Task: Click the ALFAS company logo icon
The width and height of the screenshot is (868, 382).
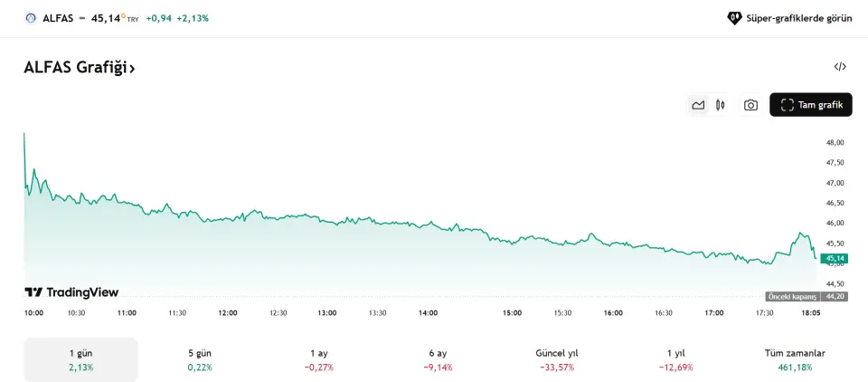Action: tap(31, 17)
